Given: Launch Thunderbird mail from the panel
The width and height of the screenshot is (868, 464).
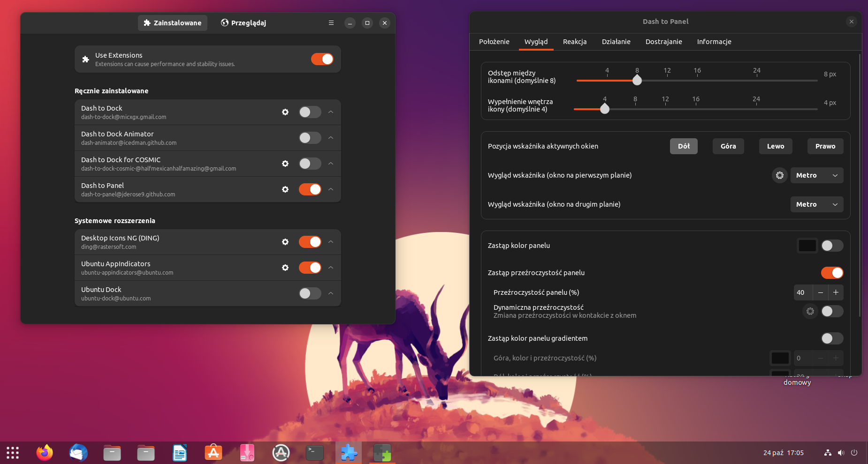Looking at the screenshot, I should pos(78,453).
